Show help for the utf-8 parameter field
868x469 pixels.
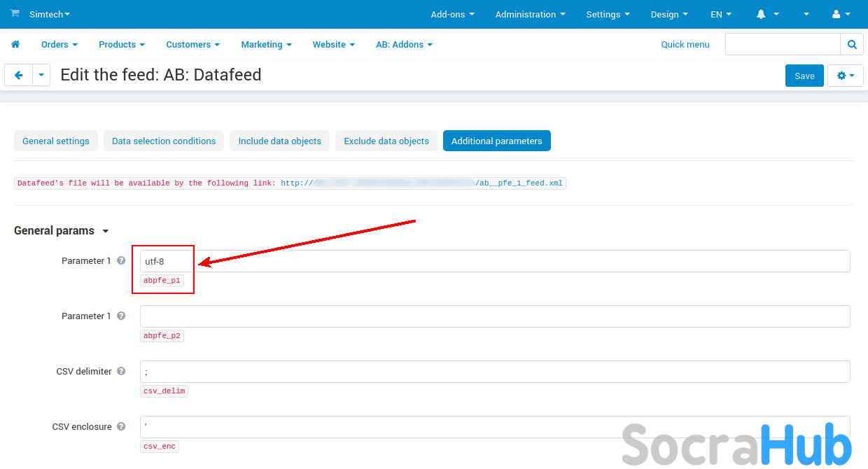pos(121,260)
